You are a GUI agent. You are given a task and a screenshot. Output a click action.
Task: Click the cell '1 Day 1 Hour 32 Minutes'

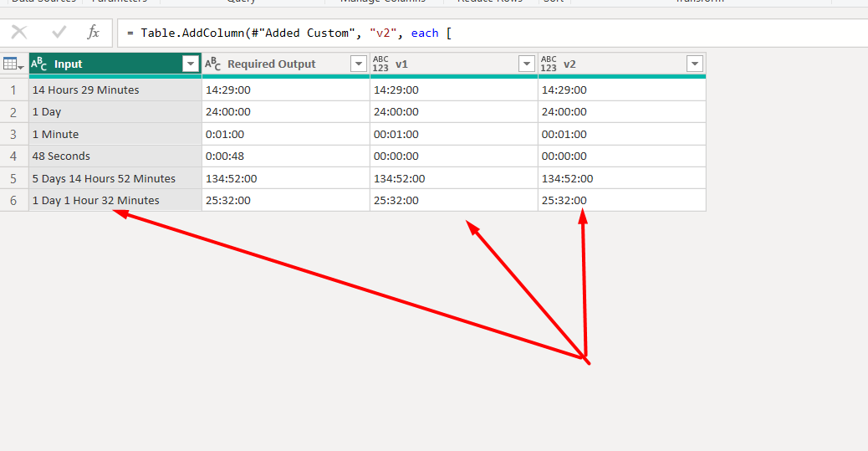point(115,200)
